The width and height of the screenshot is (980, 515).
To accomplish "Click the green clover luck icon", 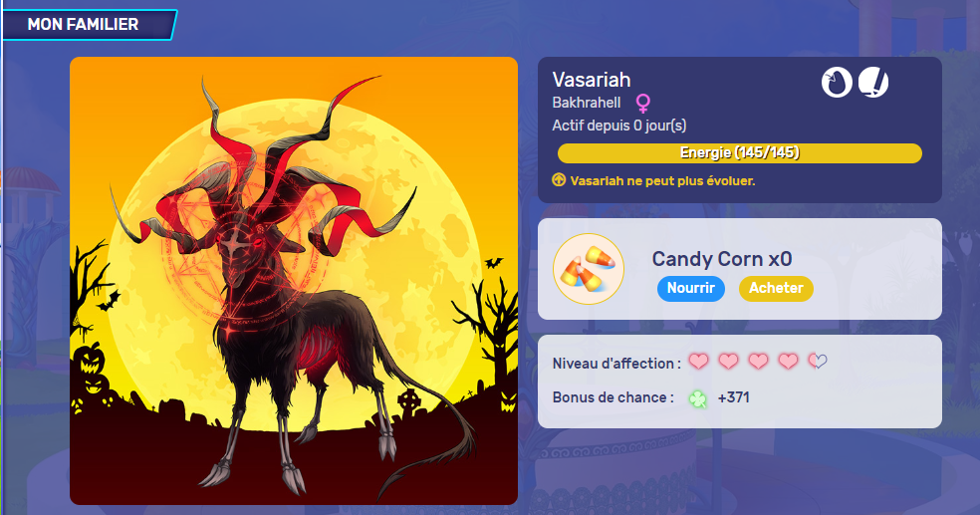I will click(697, 398).
